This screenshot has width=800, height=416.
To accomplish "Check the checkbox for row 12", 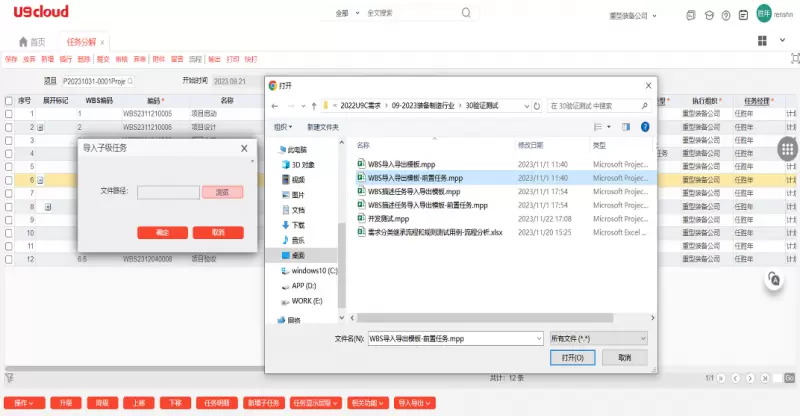I will tap(8, 259).
